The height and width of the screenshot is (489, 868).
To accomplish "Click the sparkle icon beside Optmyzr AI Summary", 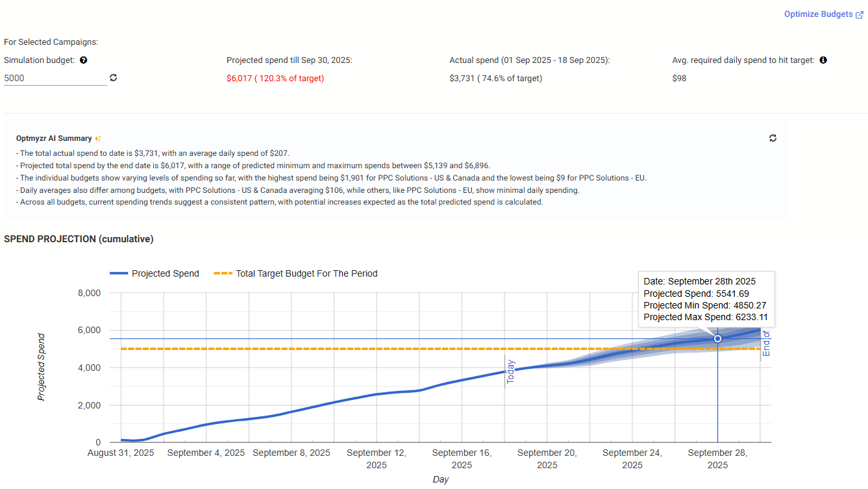I will tap(98, 138).
